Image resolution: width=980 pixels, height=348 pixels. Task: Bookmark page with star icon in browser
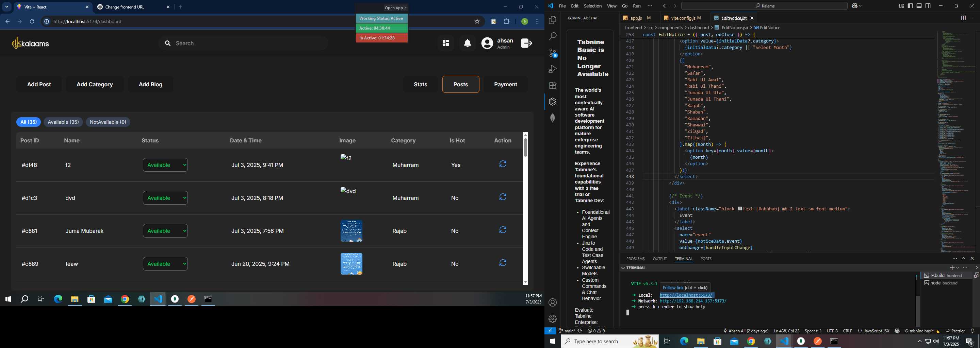(477, 22)
